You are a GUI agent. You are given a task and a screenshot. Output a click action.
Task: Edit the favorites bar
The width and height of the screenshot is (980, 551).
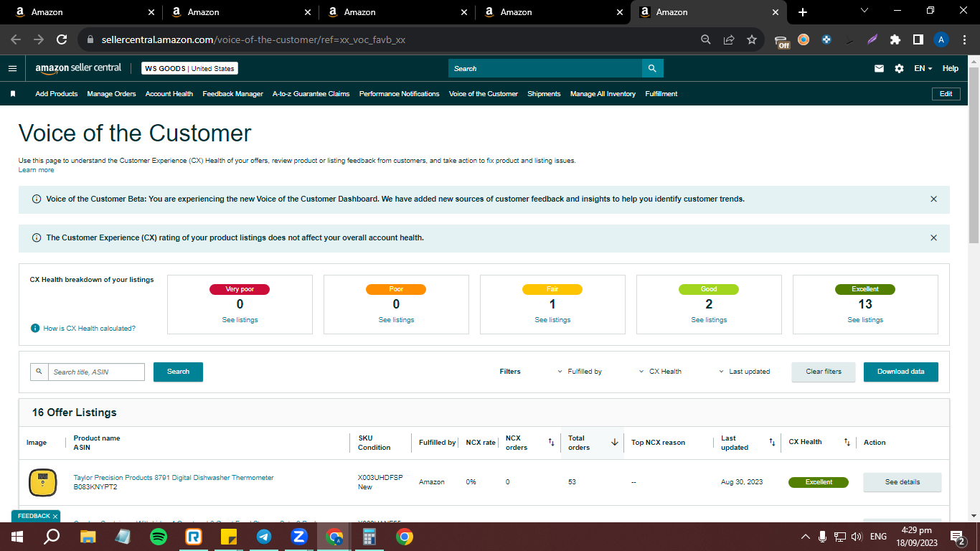pyautogui.click(x=946, y=94)
